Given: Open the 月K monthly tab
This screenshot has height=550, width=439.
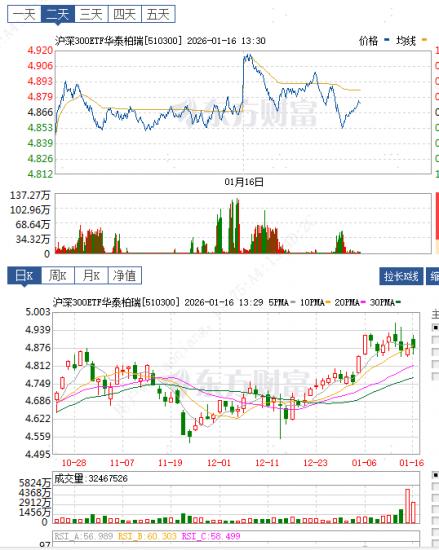Looking at the screenshot, I should pos(91,275).
